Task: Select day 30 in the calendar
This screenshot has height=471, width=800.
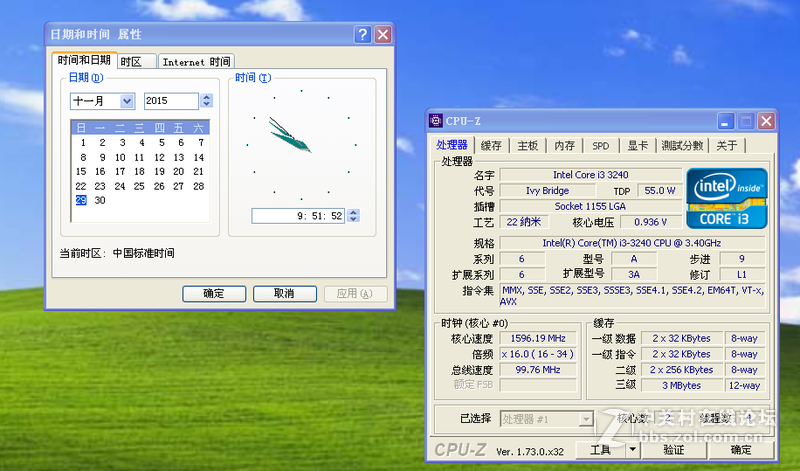Action: coord(101,200)
